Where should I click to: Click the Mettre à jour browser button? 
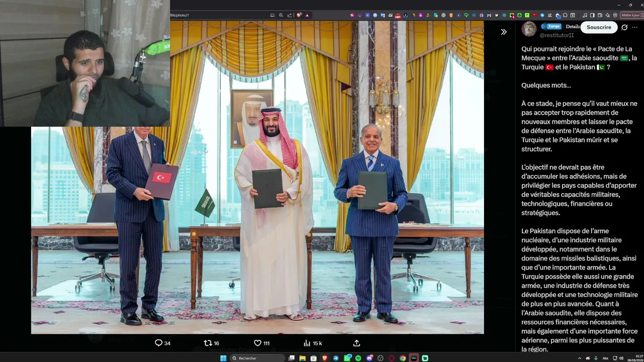(632, 15)
